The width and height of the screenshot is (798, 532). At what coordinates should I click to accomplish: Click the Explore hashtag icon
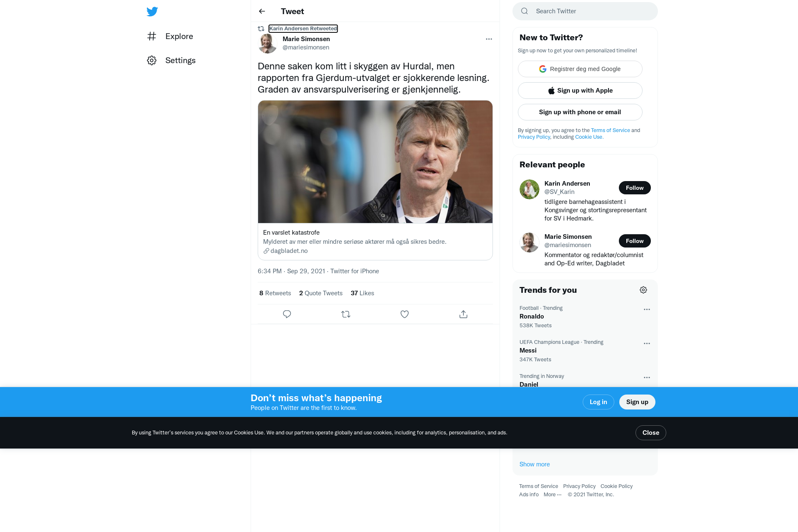(152, 36)
